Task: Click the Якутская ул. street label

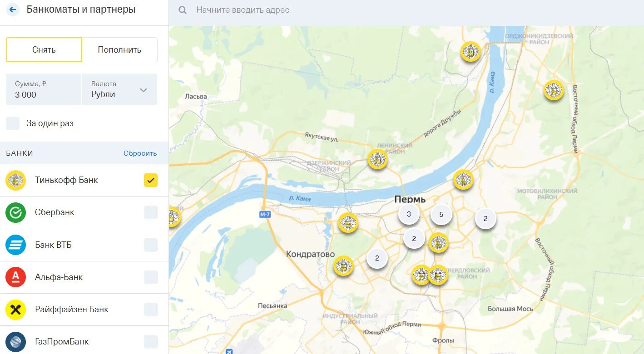Action: point(322,137)
